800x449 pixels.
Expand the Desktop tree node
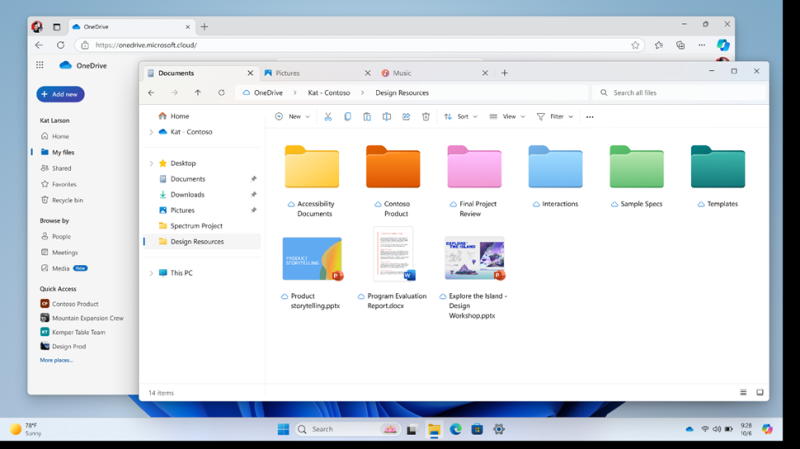point(151,163)
